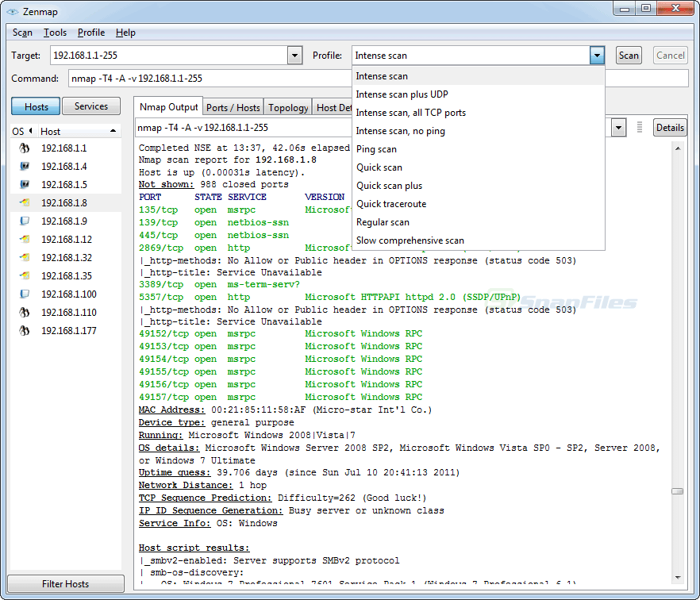Click the Windows icon for host 192.168.1.12

tap(25, 240)
